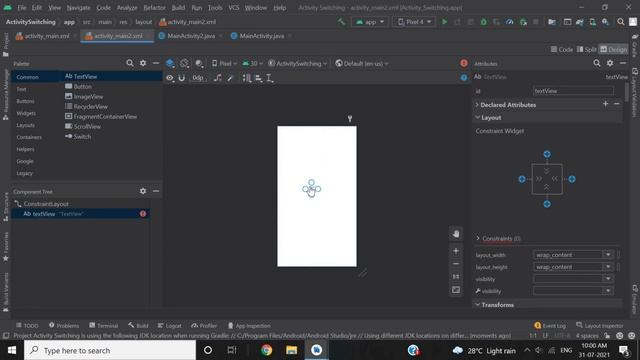Open the layout_width dropdown
The image size is (640, 360).
(608, 255)
